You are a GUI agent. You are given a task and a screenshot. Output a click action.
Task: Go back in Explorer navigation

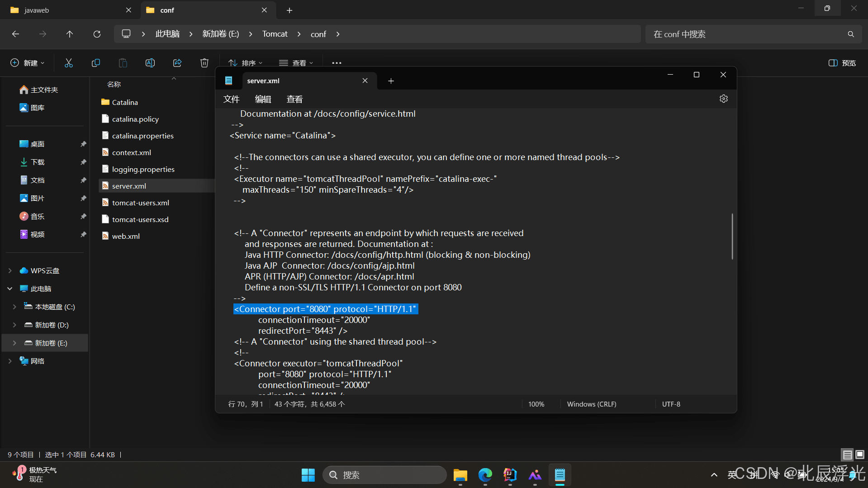15,34
